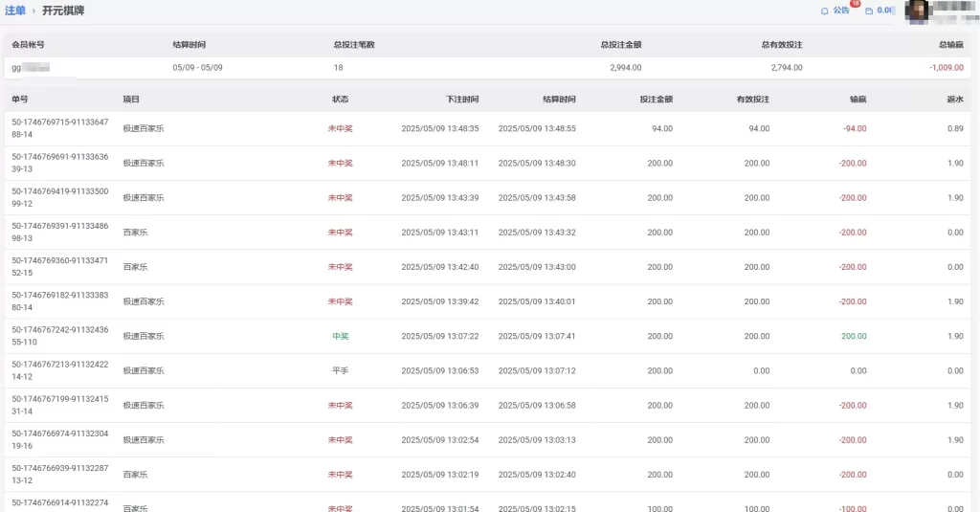The width and height of the screenshot is (980, 512).
Task: Click the 总投注金额 summary header
Action: pyautogui.click(x=620, y=44)
